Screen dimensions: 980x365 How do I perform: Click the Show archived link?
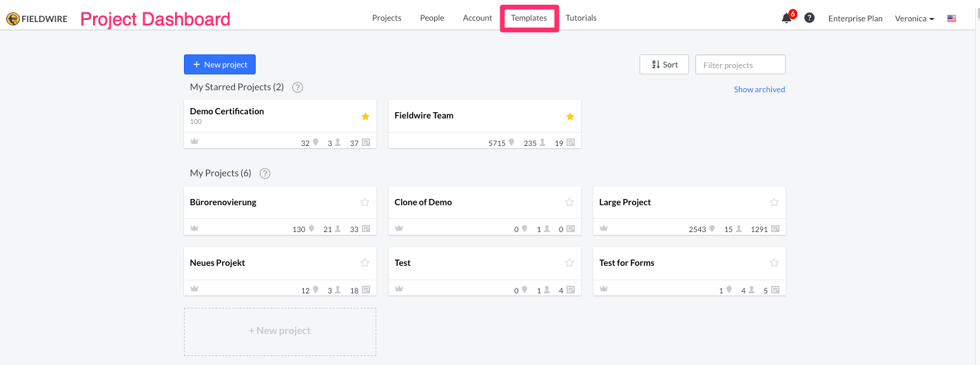759,90
